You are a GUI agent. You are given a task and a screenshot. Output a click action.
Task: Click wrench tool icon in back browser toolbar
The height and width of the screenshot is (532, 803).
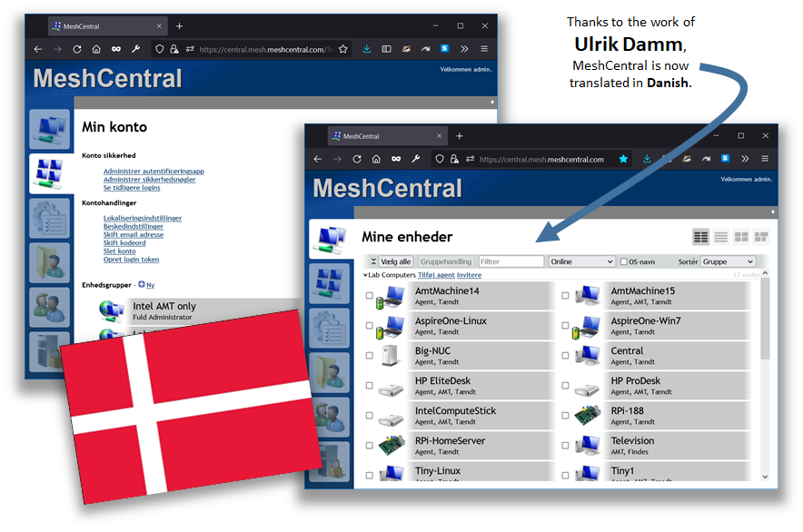pyautogui.click(x=135, y=49)
